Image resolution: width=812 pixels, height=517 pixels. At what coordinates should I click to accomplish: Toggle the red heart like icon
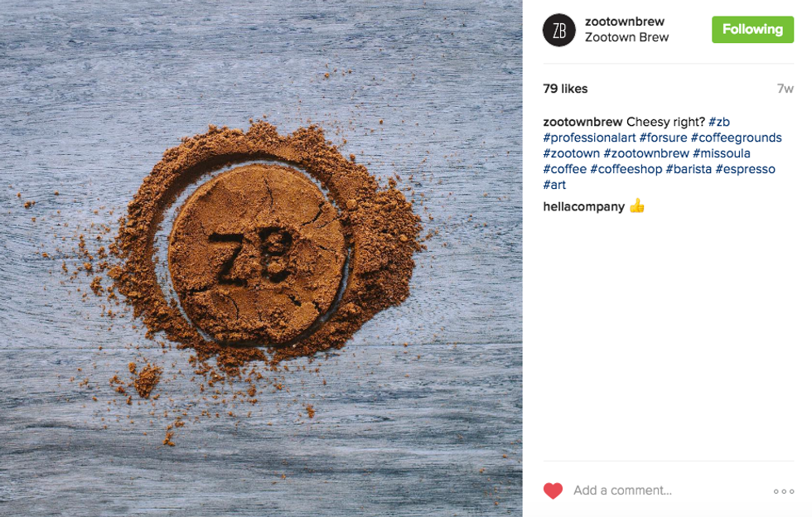click(553, 490)
